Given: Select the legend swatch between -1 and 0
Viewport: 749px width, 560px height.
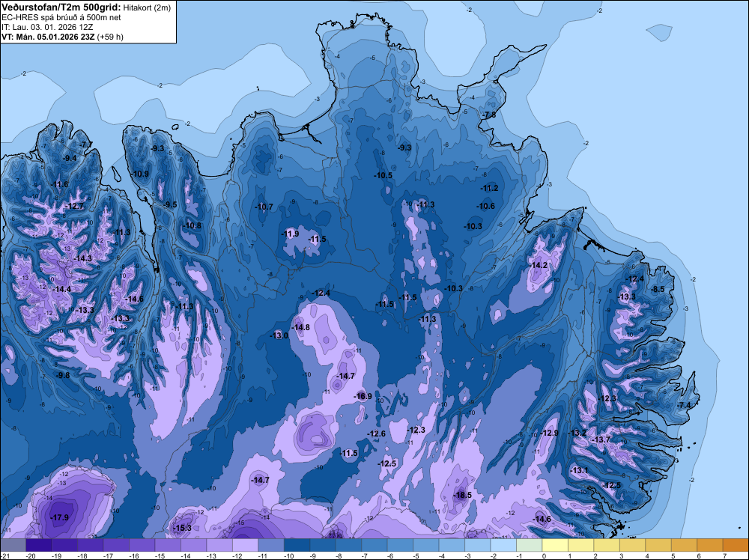Looking at the screenshot, I should point(529,545).
